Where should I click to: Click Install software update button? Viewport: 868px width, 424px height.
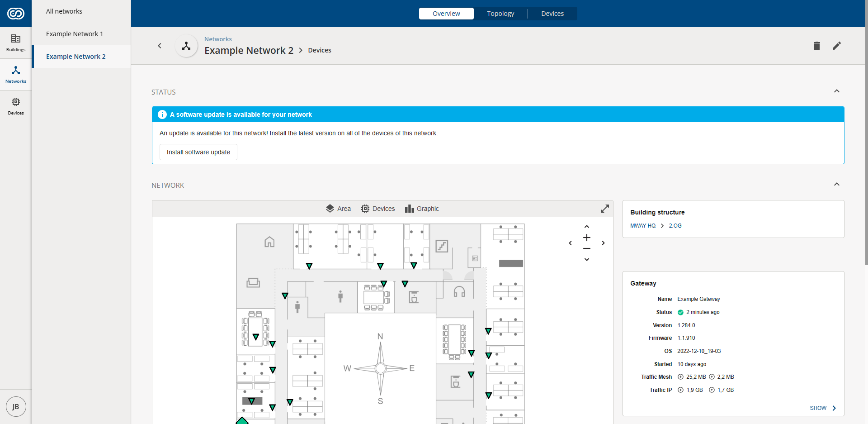click(198, 152)
